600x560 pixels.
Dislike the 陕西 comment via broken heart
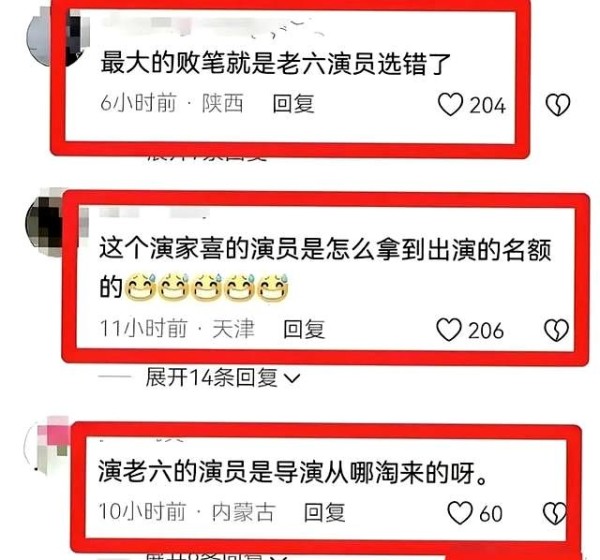558,104
